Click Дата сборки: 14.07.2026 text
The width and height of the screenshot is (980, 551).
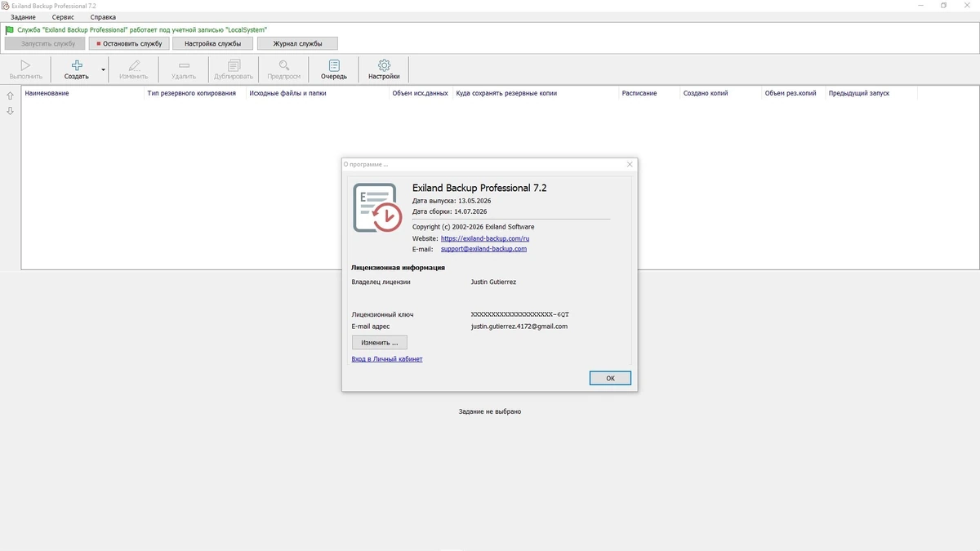coord(450,211)
